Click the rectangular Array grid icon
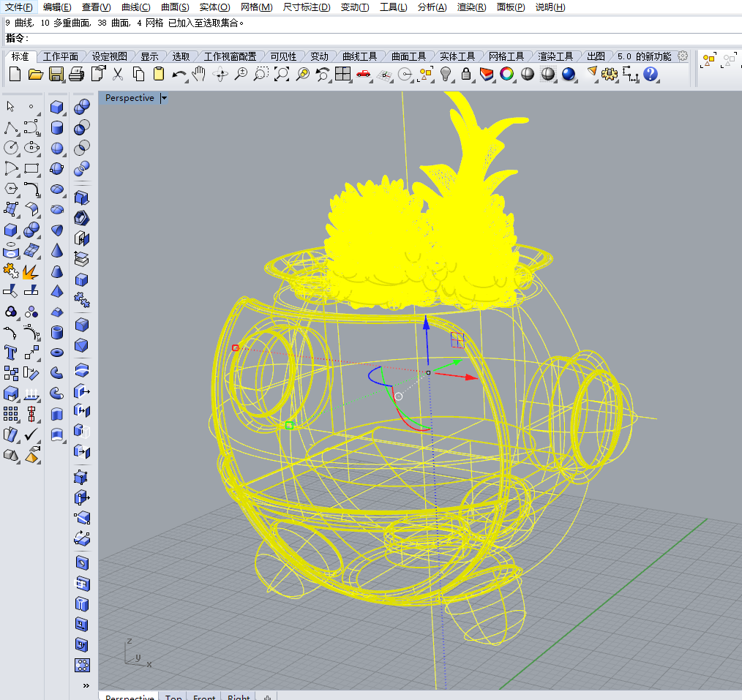The image size is (742, 700). [x=10, y=414]
